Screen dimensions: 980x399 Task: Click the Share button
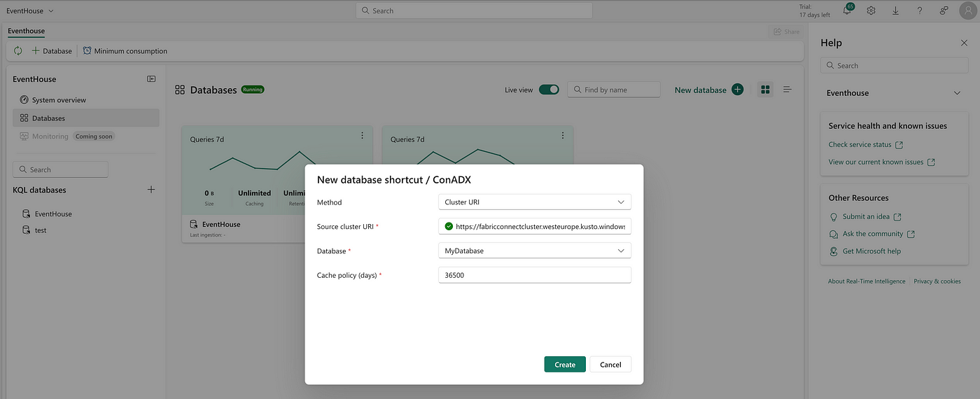pos(786,31)
